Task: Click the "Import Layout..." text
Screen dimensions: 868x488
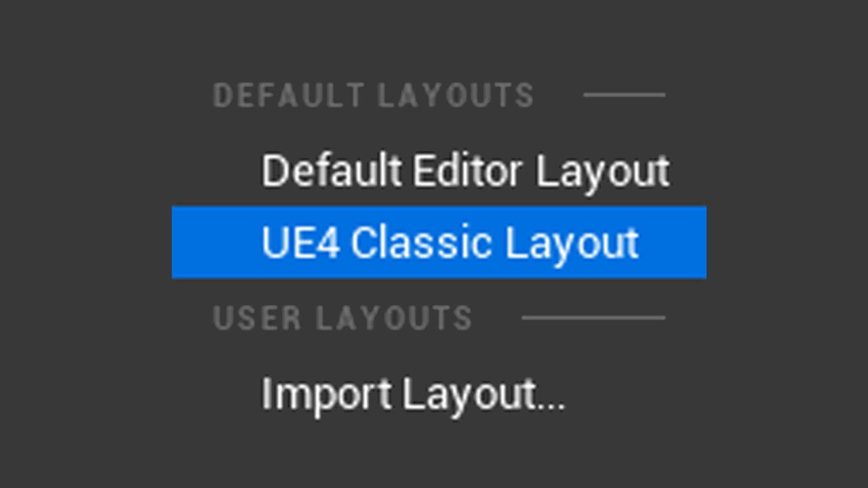Action: coord(413,394)
